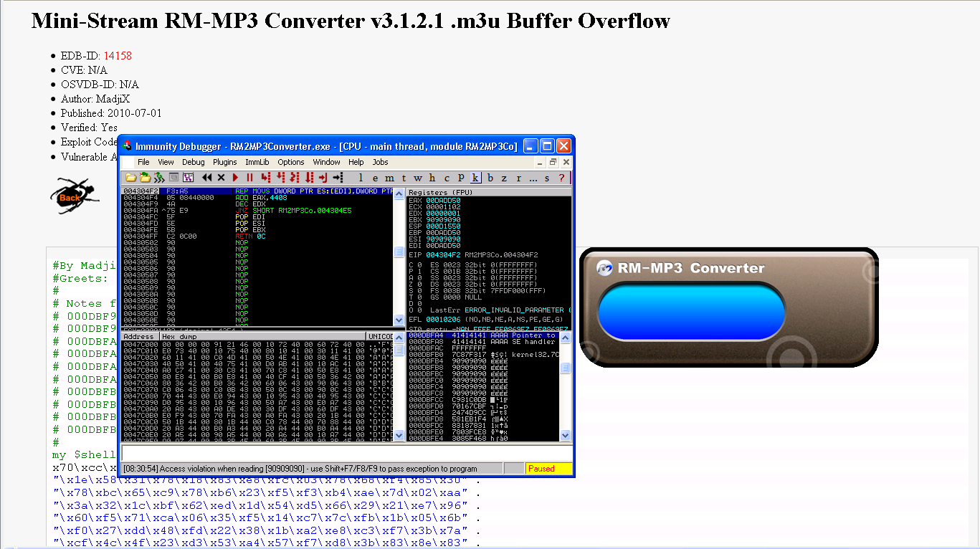Show patches with the 'P' button
Viewport: 980px width, 549px height.
point(461,177)
